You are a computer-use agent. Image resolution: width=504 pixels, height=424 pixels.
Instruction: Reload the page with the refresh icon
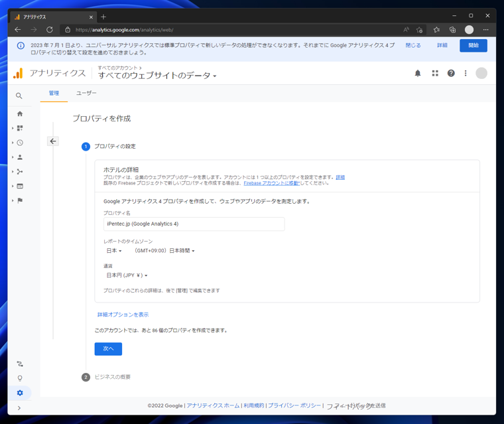[50, 30]
